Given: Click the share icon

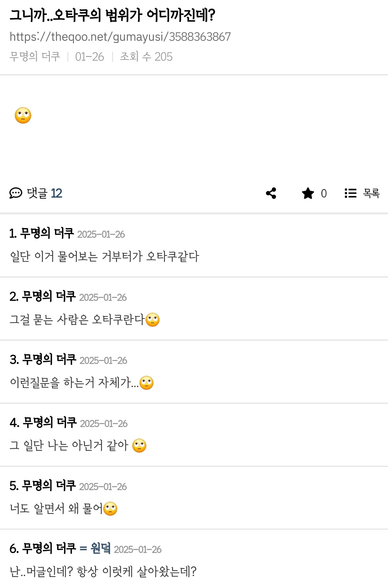Looking at the screenshot, I should [271, 193].
